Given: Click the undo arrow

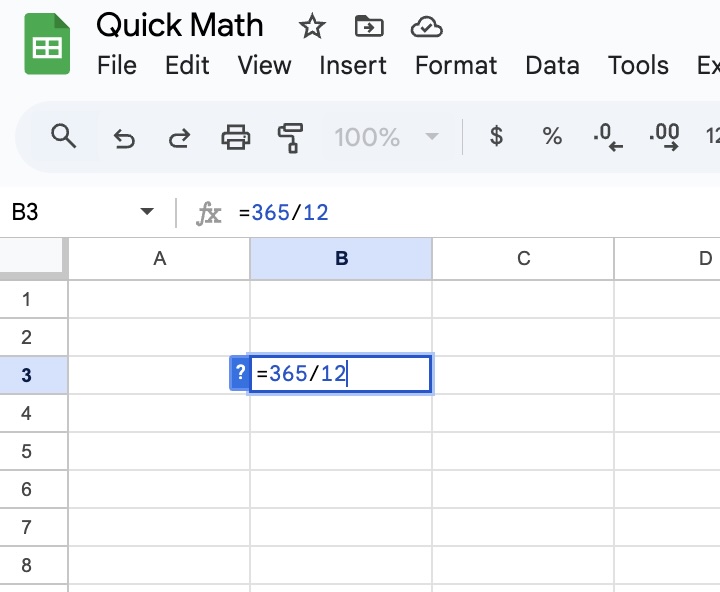Looking at the screenshot, I should point(124,137).
